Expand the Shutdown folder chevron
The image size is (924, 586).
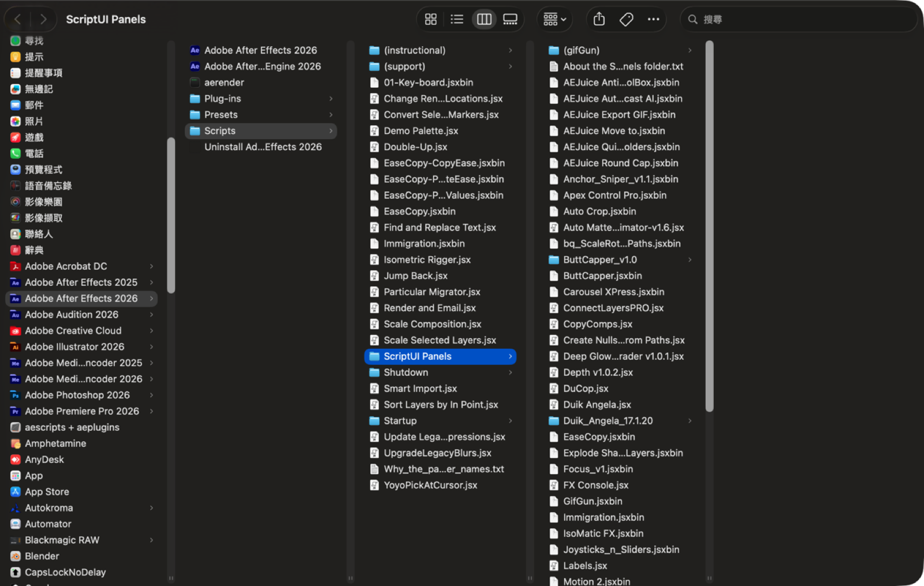[x=511, y=373]
